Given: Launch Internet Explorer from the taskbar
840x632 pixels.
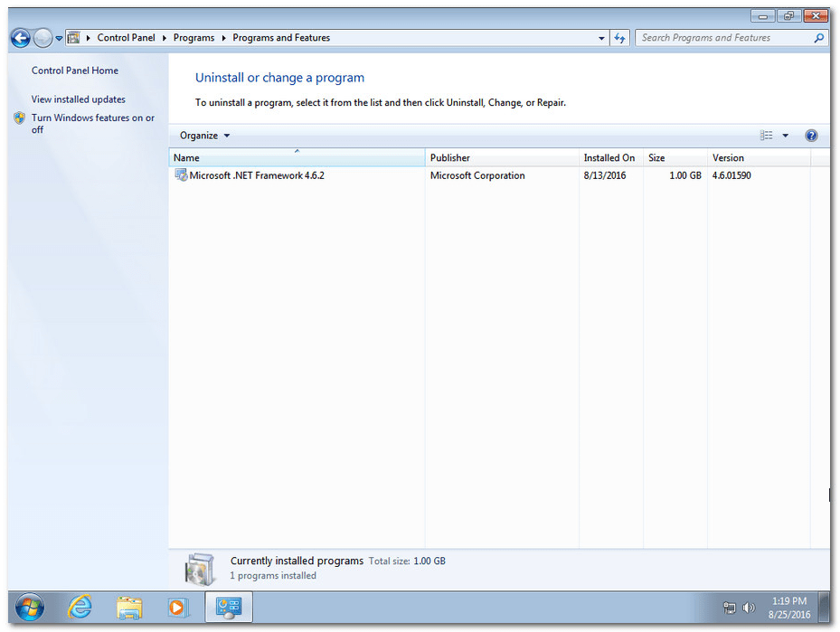Looking at the screenshot, I should tap(80, 608).
